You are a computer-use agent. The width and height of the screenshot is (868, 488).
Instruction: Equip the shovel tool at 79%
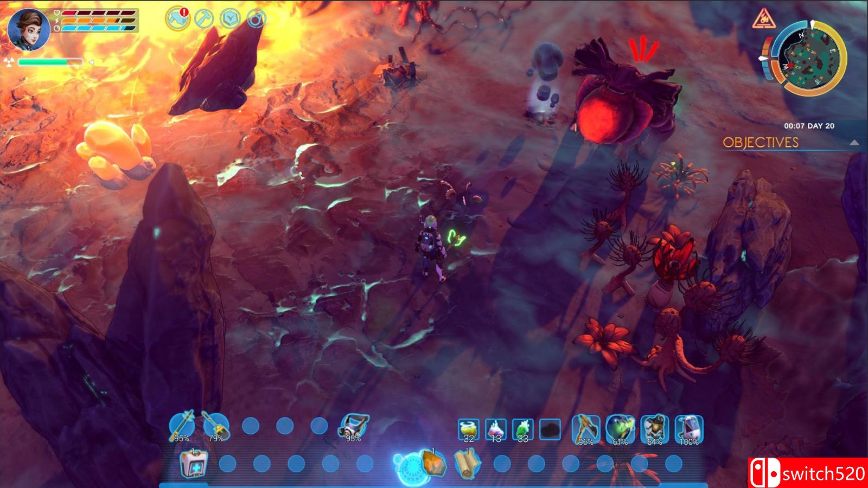point(216,426)
